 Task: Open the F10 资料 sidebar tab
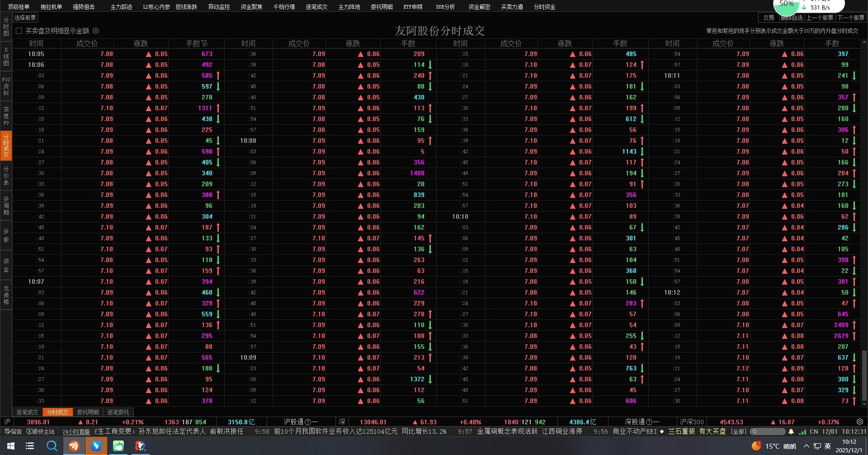(6, 86)
